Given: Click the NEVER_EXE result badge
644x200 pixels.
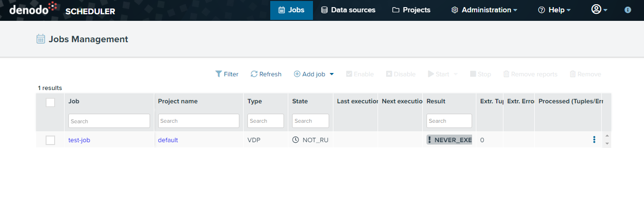Looking at the screenshot, I should (x=449, y=140).
